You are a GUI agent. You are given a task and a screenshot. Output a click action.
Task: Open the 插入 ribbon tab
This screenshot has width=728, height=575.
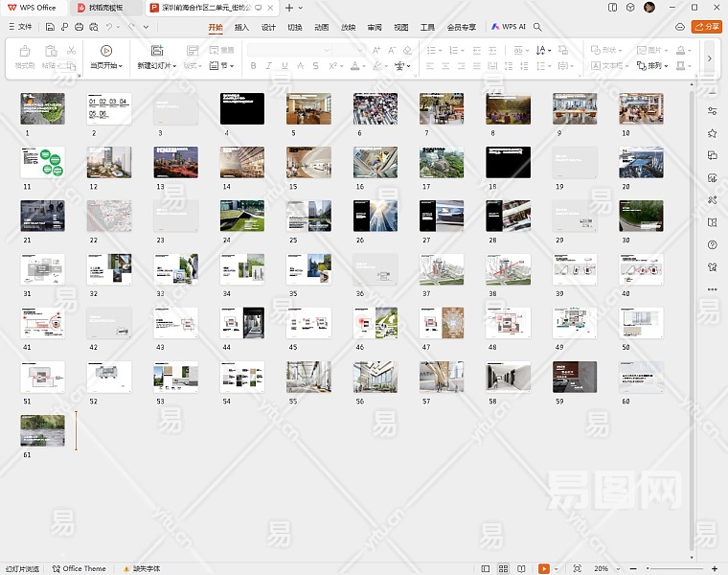pos(241,27)
